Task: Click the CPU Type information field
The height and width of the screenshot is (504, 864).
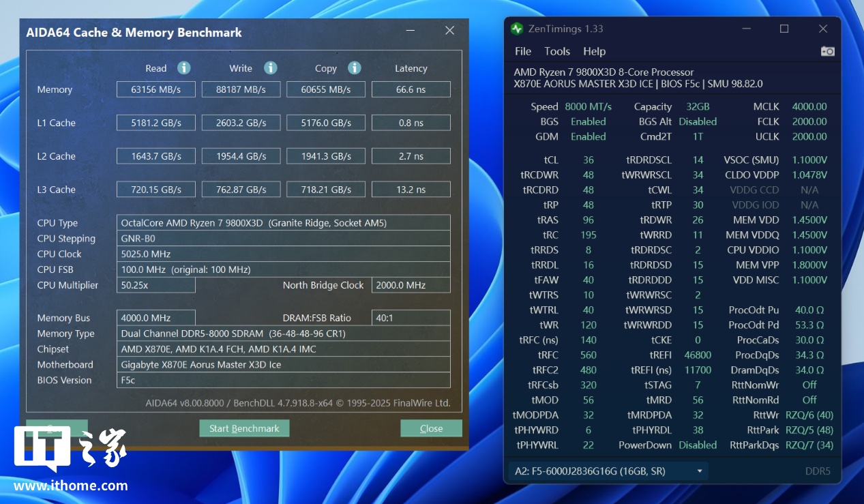Action: [283, 223]
